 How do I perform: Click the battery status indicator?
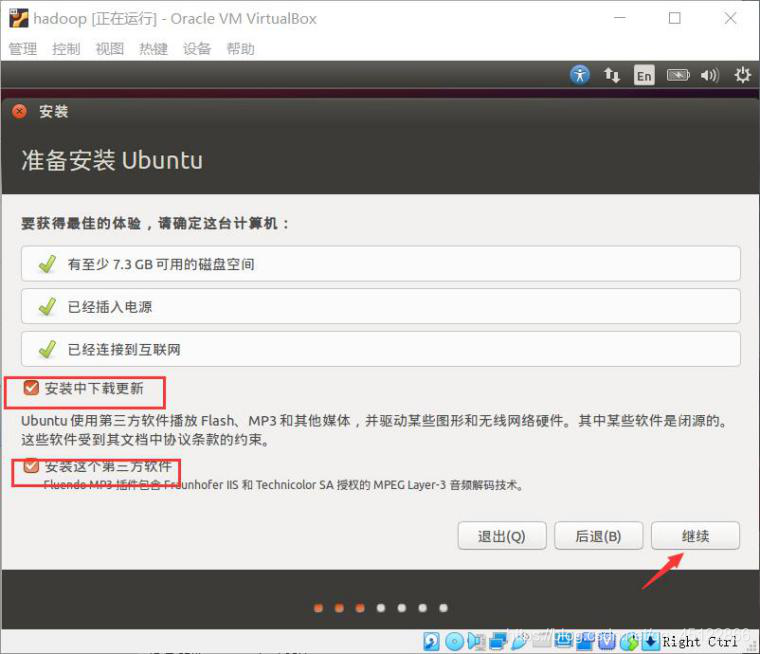coord(678,75)
